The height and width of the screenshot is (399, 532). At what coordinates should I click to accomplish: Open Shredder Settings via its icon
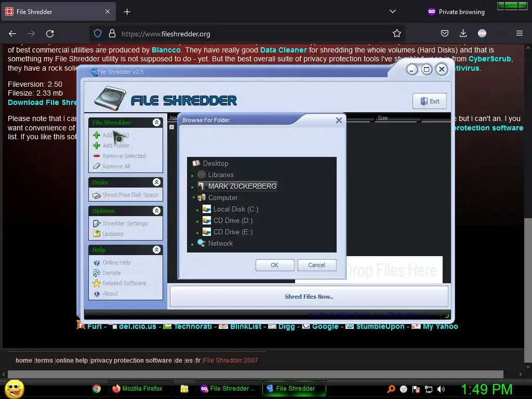[97, 223]
